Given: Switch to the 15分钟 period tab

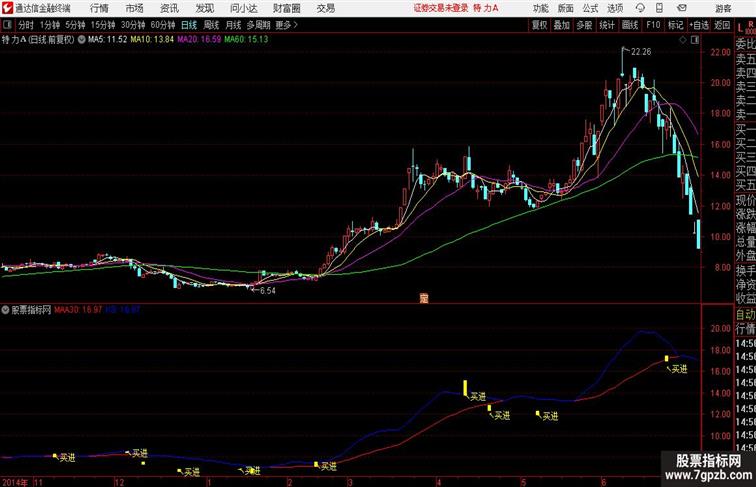Looking at the screenshot, I should point(103,25).
